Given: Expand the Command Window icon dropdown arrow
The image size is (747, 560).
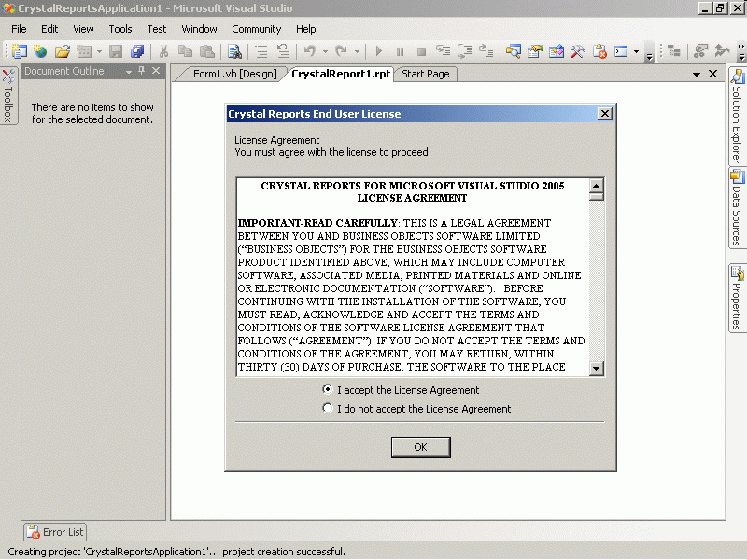Looking at the screenshot, I should pyautogui.click(x=636, y=51).
